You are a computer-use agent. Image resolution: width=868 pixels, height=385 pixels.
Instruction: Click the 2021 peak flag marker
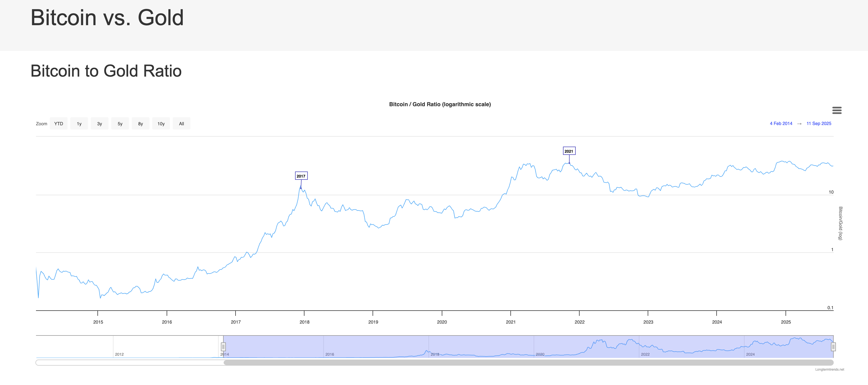click(569, 151)
